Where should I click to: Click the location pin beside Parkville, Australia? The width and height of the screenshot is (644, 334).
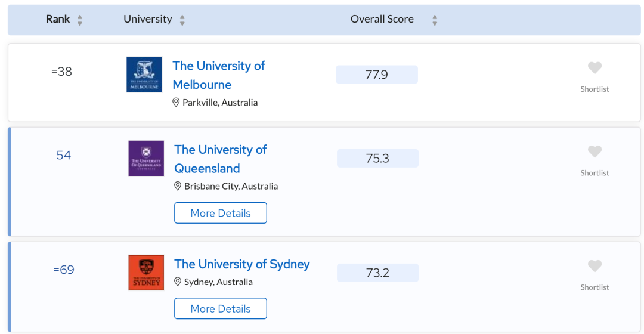tap(176, 103)
